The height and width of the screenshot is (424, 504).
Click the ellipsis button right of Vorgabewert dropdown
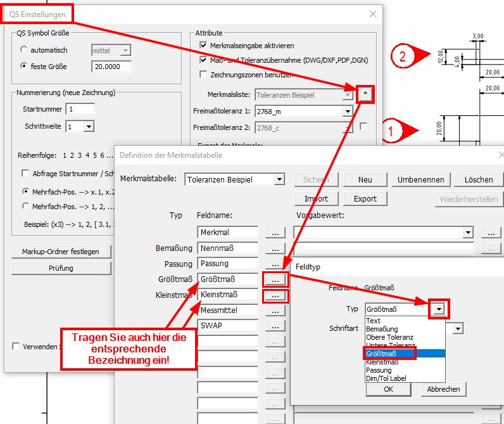pyautogui.click(x=491, y=233)
